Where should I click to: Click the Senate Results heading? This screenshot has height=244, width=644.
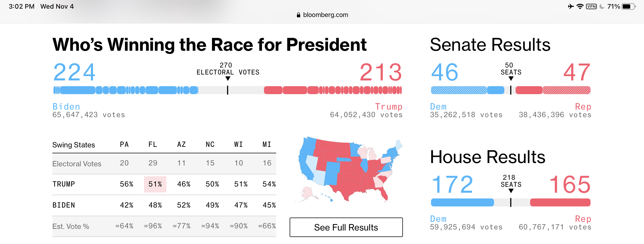click(490, 45)
